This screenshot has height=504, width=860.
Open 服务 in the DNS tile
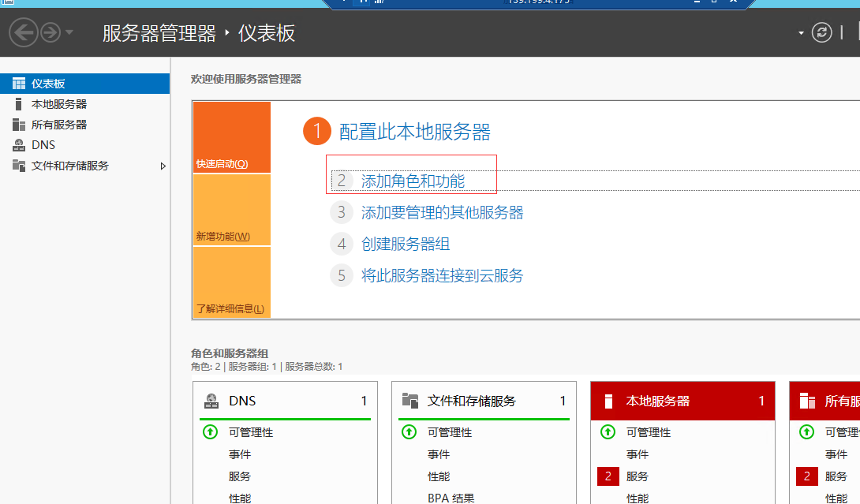tap(240, 476)
